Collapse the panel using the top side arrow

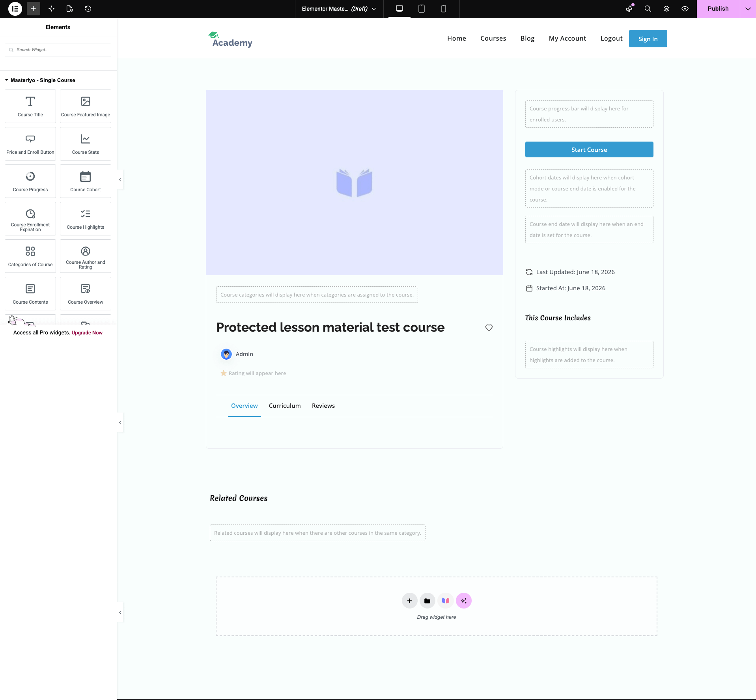[x=120, y=180]
